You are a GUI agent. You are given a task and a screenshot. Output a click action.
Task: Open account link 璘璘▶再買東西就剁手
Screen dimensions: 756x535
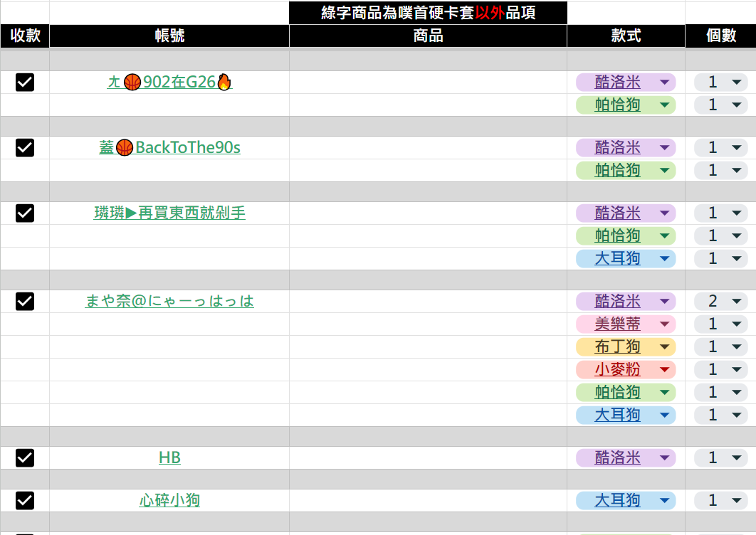pyautogui.click(x=169, y=213)
